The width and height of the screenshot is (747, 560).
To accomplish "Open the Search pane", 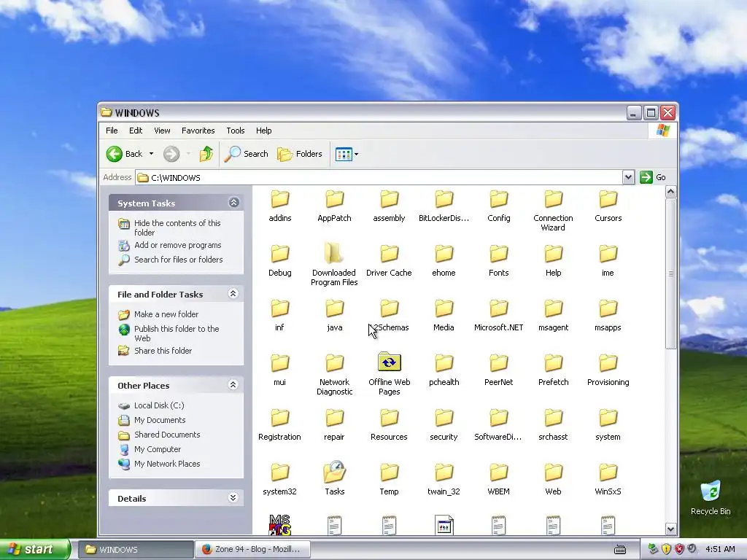I will click(x=246, y=154).
